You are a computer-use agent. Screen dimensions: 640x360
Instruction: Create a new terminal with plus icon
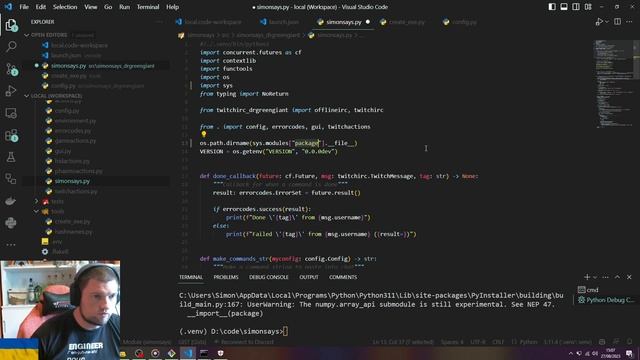[x=587, y=277]
